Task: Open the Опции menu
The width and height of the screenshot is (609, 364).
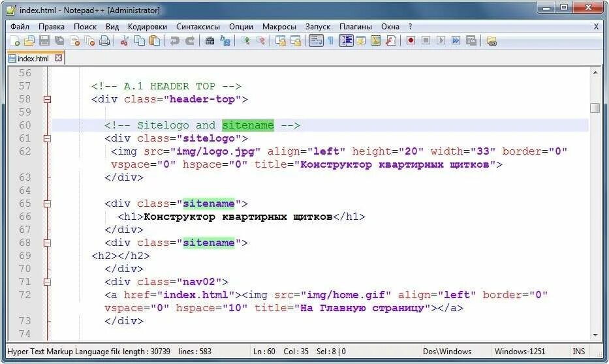Action: pos(241,27)
